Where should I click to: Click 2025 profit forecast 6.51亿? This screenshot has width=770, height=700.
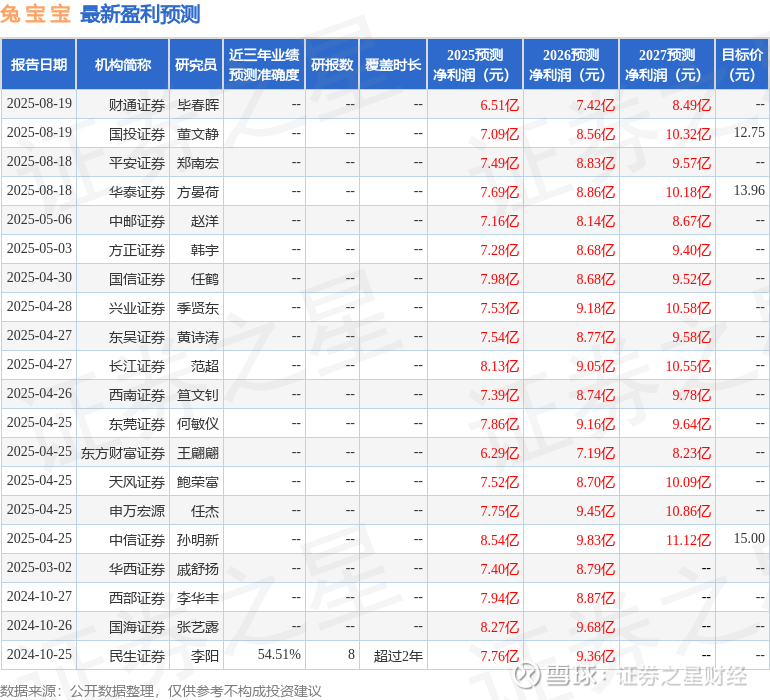click(x=499, y=105)
